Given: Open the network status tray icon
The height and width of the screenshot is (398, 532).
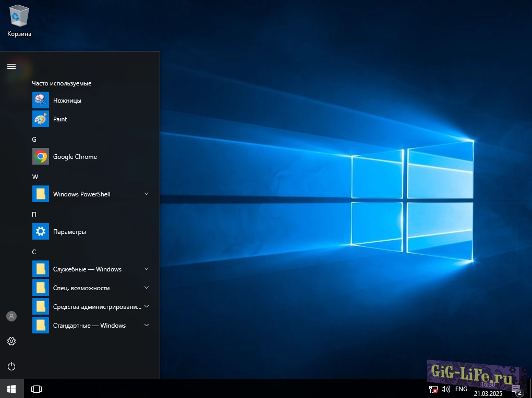Looking at the screenshot, I should coord(433,389).
